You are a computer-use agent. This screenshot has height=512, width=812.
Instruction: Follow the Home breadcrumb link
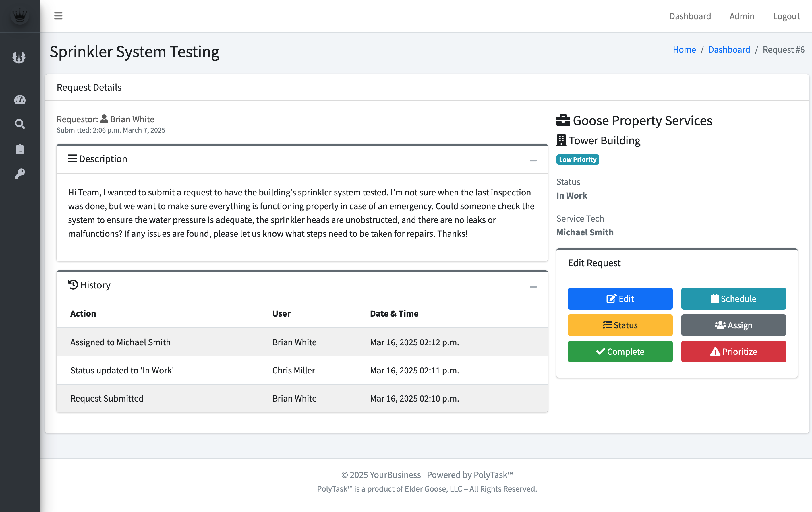[x=684, y=49]
